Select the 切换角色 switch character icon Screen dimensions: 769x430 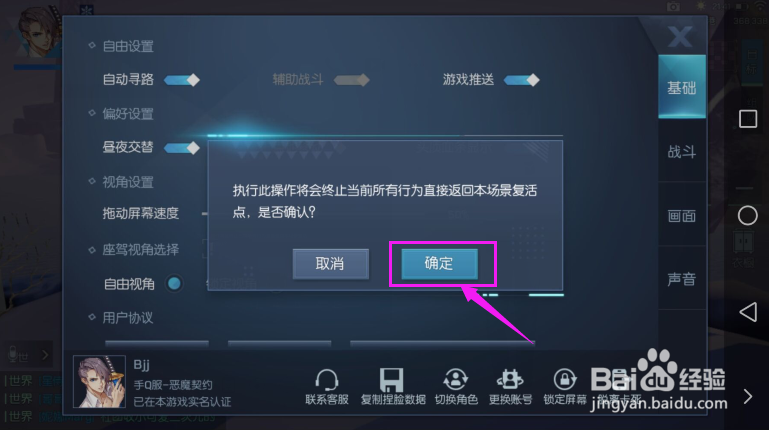[x=456, y=379]
